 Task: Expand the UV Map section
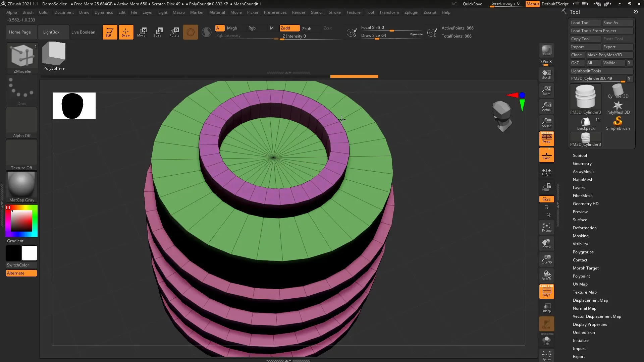[x=580, y=284]
